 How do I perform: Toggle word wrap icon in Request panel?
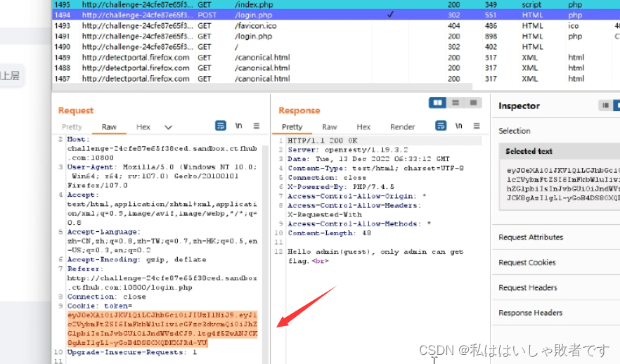[x=221, y=126]
